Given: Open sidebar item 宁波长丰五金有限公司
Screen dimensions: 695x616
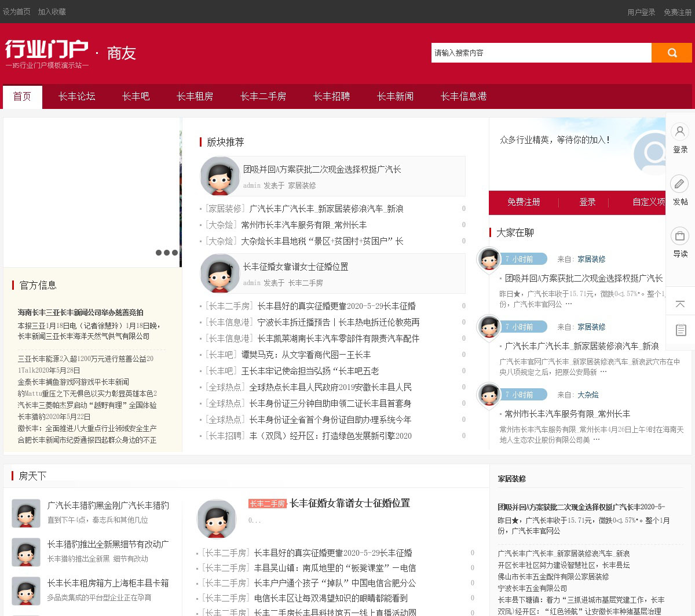Looking at the screenshot, I should tap(532, 588).
